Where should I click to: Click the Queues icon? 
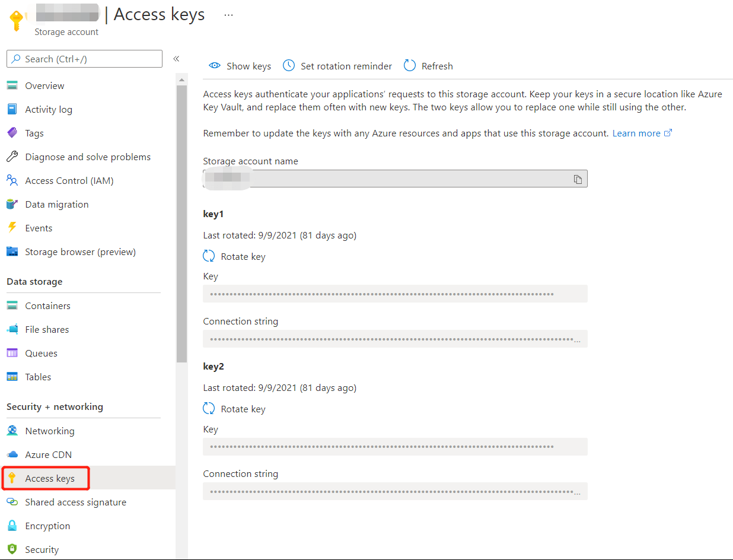(x=12, y=353)
